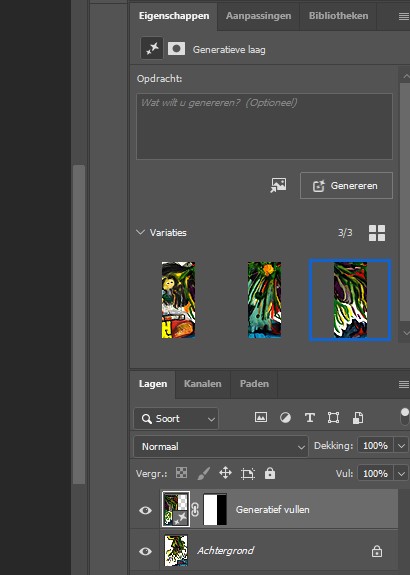The image size is (410, 575).
Task: Open the Normaal blend mode dropdown
Action: (x=221, y=446)
